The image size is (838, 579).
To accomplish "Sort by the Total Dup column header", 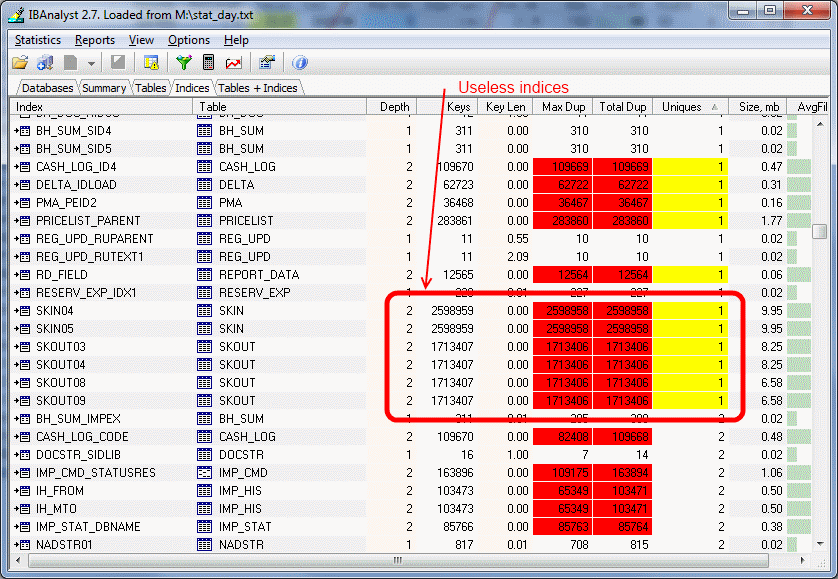I will pos(623,107).
